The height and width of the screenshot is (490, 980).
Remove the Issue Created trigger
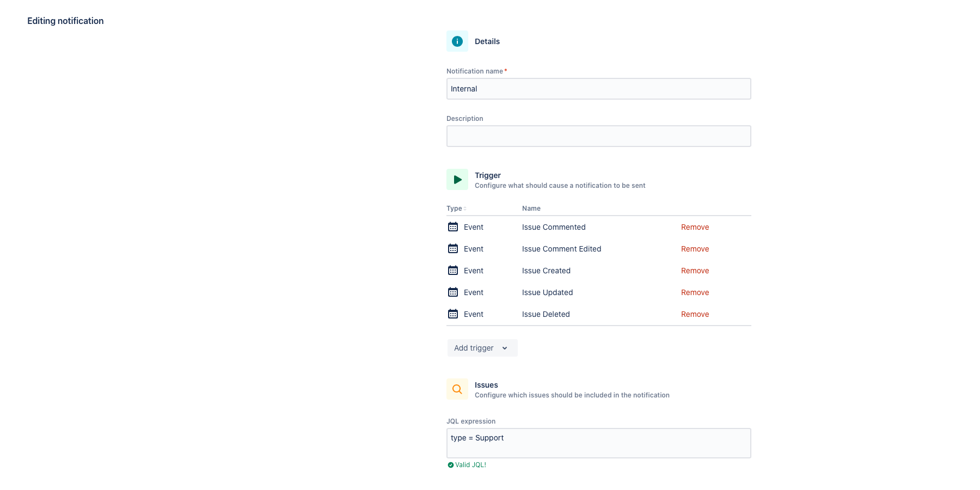coord(695,271)
